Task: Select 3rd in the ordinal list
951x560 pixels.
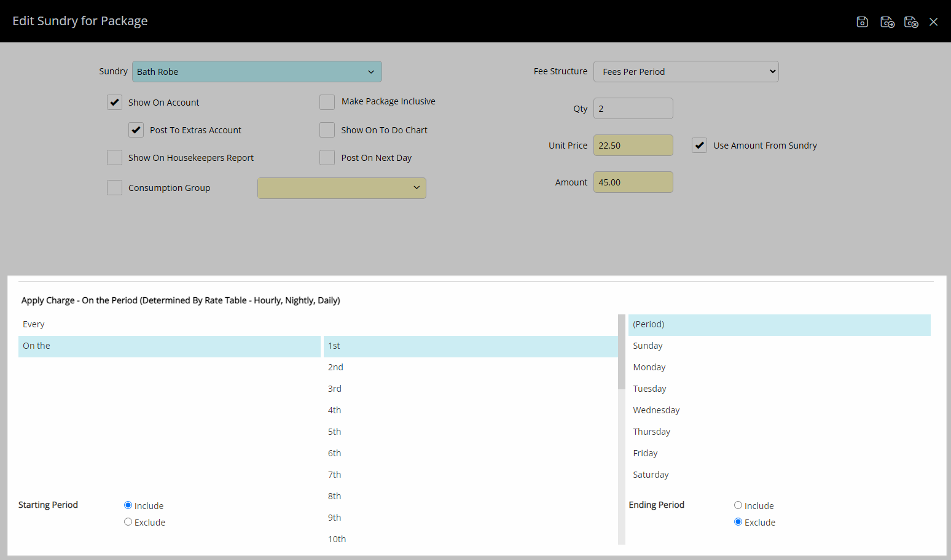Action: coord(471,389)
